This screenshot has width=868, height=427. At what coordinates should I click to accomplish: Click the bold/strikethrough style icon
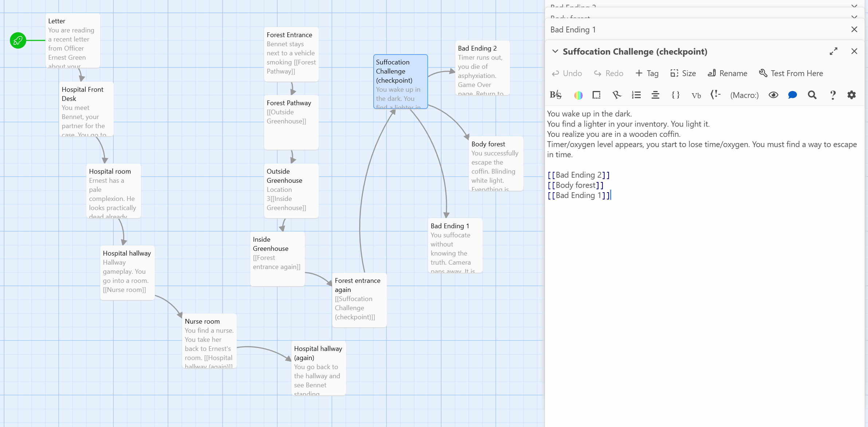pos(555,95)
